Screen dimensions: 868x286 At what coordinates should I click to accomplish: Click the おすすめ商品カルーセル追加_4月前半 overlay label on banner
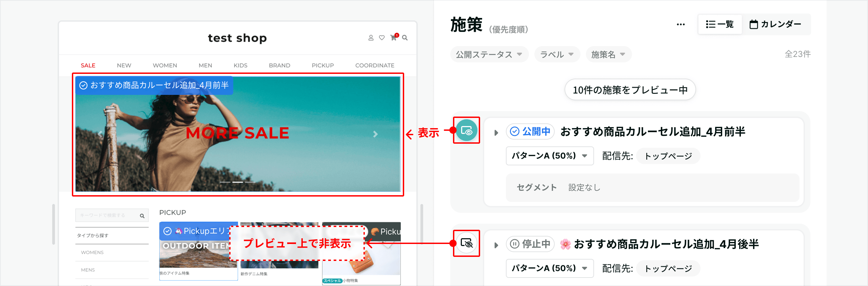point(154,85)
